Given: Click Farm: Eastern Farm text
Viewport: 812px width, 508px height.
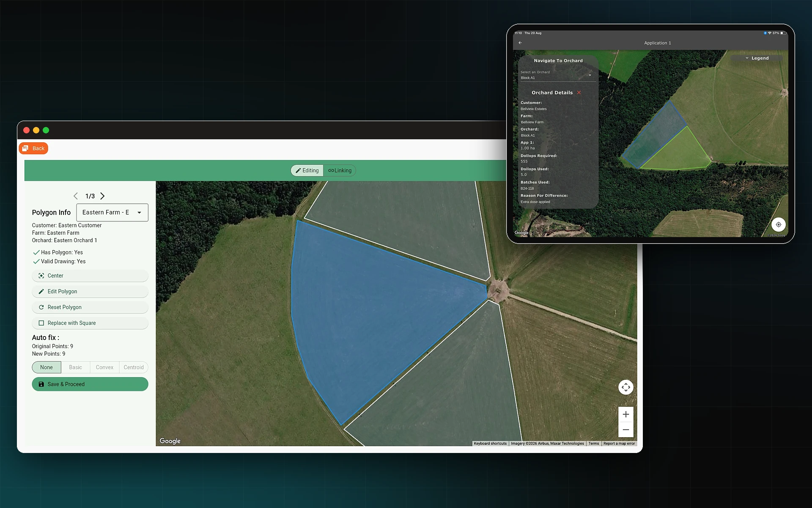Looking at the screenshot, I should tap(56, 233).
